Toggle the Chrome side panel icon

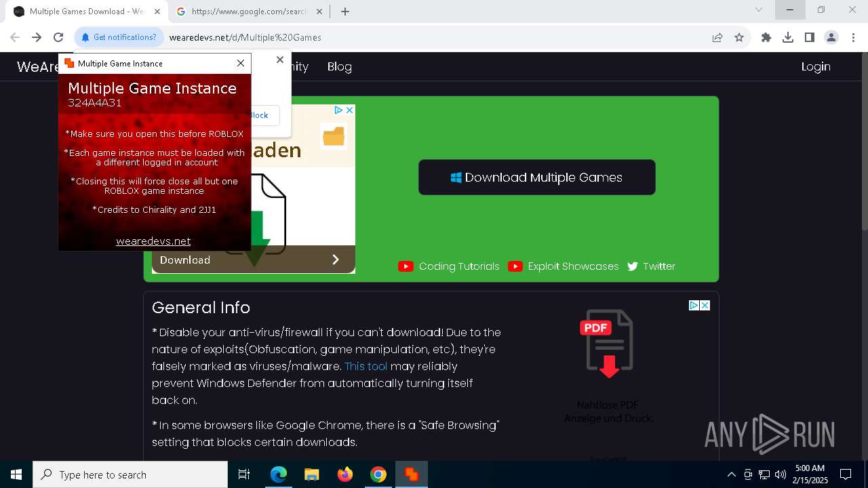[x=810, y=37]
